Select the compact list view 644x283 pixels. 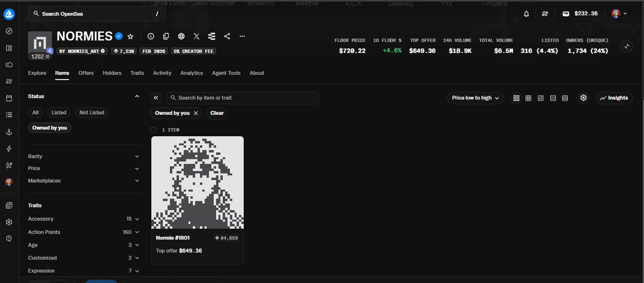click(553, 98)
